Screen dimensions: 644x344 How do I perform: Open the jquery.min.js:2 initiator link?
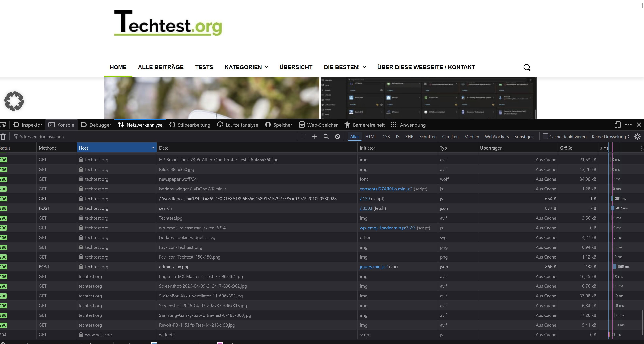tap(373, 267)
